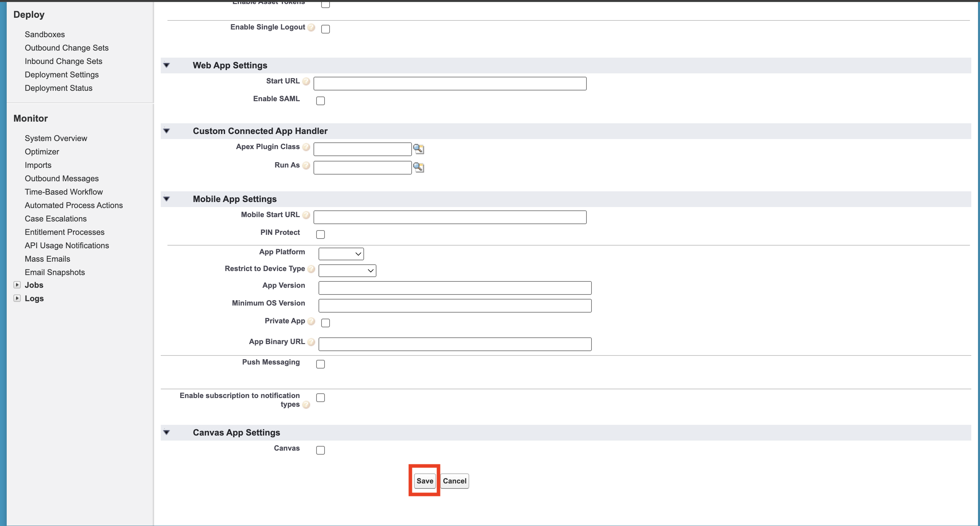Click the Run As lookup icon
This screenshot has width=980, height=526.
point(418,167)
